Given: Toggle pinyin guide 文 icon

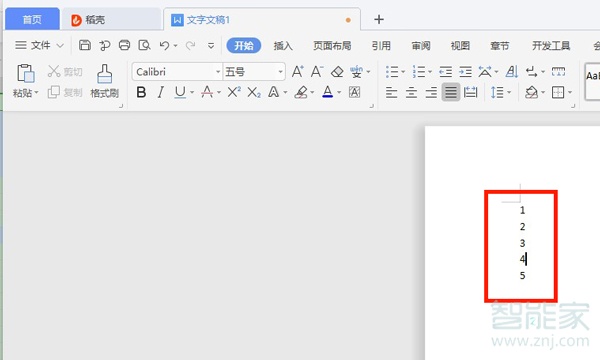Looking at the screenshot, I should 356,72.
